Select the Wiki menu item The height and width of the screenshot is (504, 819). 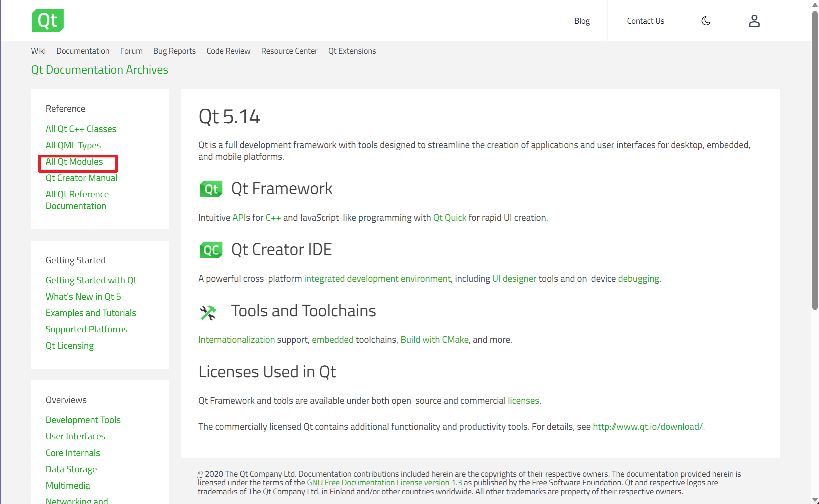[38, 51]
